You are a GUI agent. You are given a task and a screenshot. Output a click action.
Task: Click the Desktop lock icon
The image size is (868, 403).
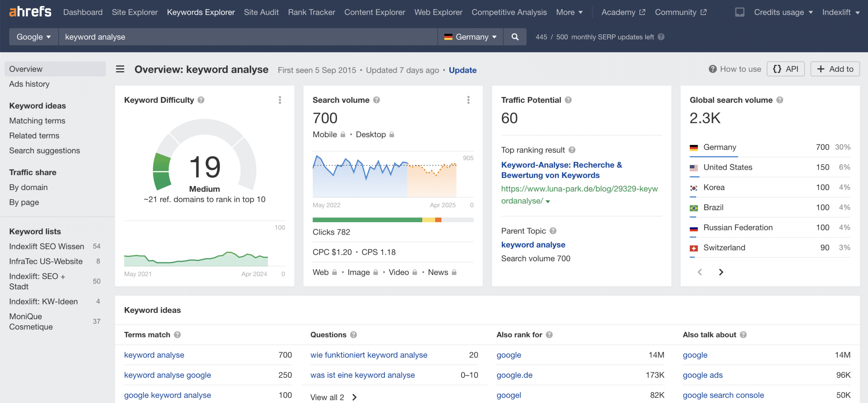392,134
